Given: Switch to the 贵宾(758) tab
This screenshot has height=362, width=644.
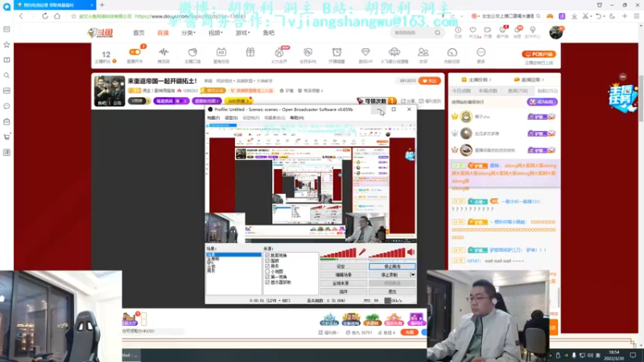Looking at the screenshot, I should 518,91.
